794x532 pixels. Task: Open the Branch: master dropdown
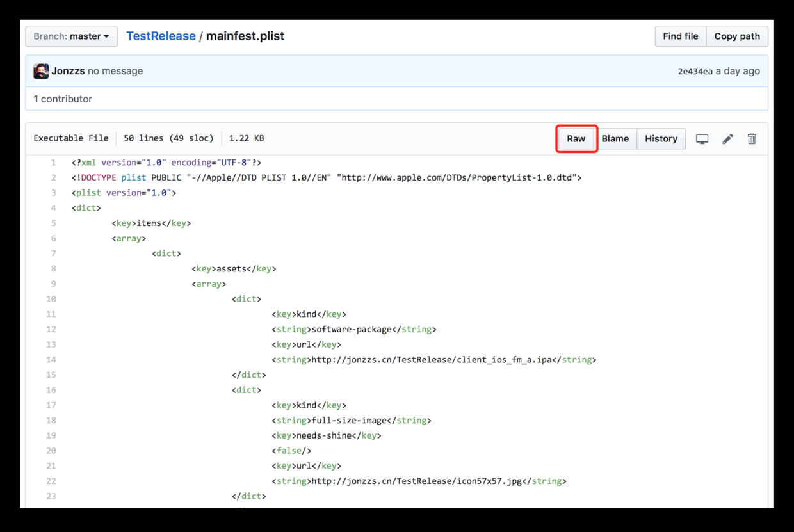click(71, 36)
